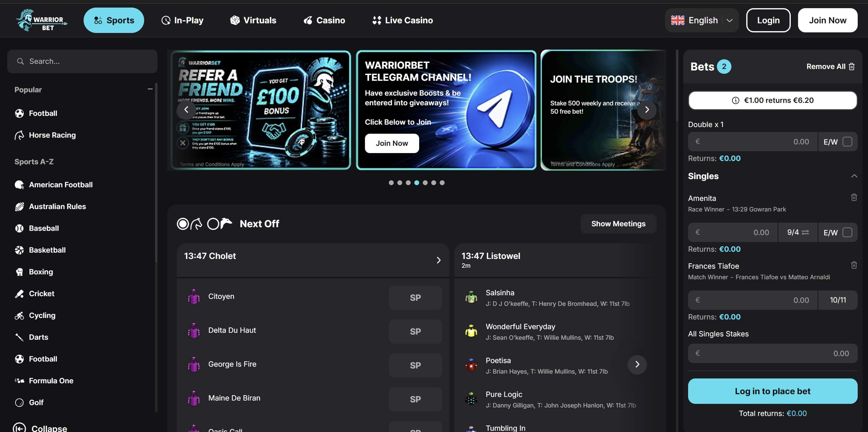Click the search magnifier icon
This screenshot has height=432, width=868.
click(21, 61)
